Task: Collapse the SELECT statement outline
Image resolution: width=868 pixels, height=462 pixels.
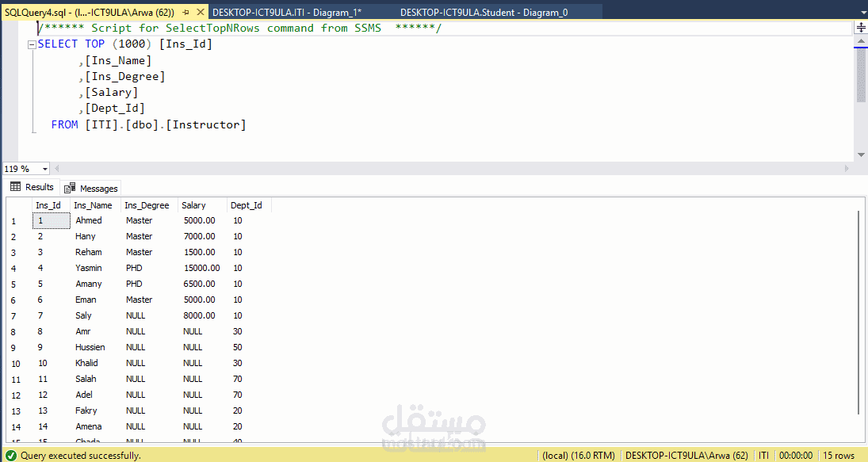Action: coord(32,45)
